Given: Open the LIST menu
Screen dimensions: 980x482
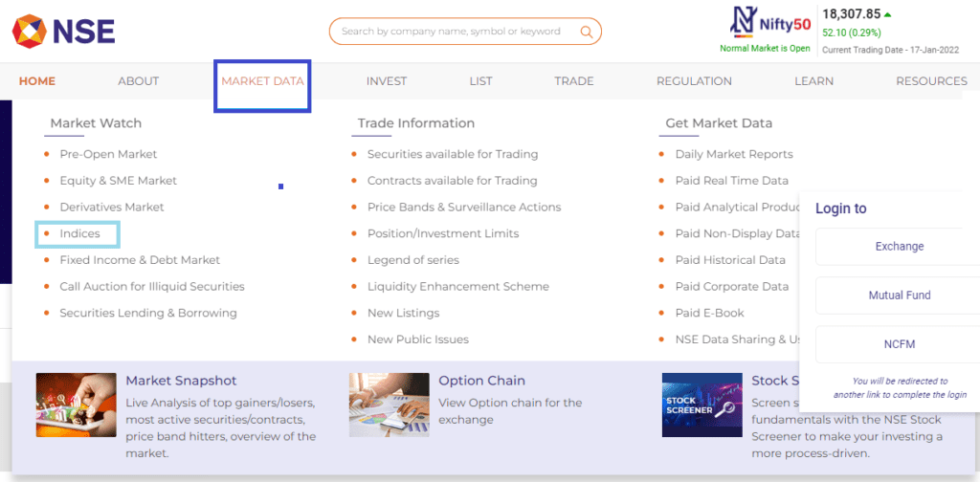Looking at the screenshot, I should pyautogui.click(x=480, y=81).
